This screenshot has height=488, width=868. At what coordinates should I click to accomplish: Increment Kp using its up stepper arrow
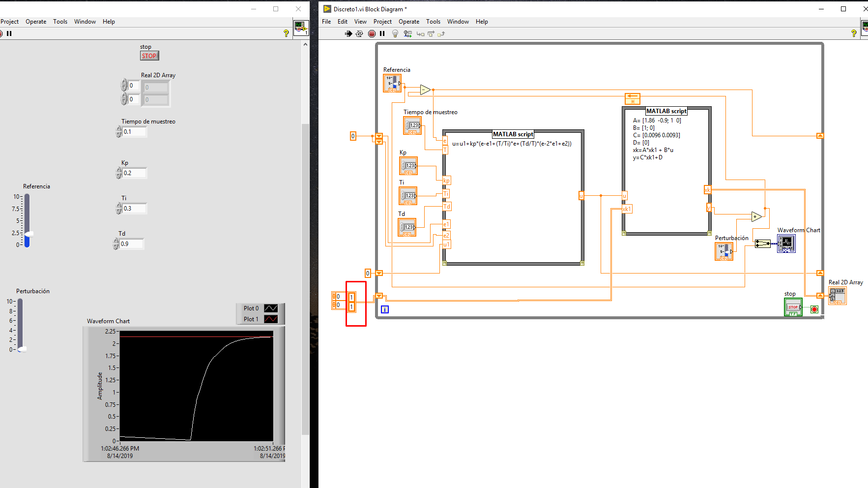click(x=118, y=170)
